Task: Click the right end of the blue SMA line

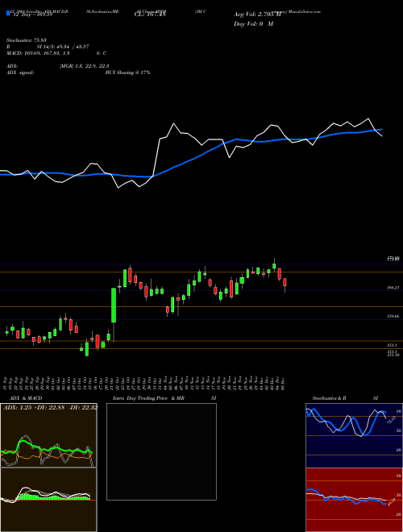Action: point(381,129)
